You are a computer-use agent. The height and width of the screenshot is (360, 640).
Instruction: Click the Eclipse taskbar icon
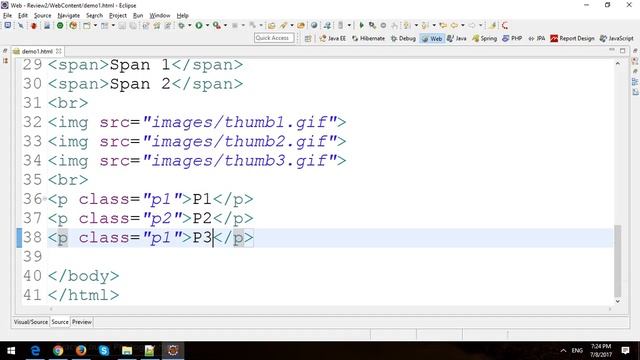point(173,351)
